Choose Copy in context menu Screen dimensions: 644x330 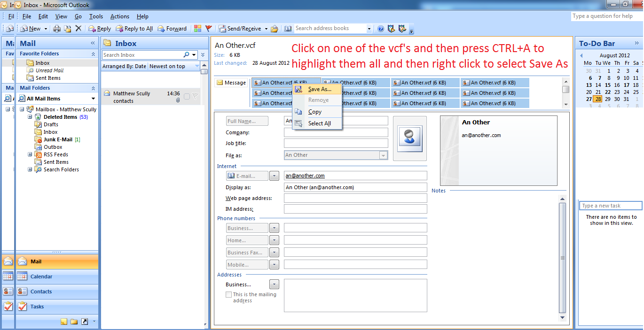click(317, 112)
